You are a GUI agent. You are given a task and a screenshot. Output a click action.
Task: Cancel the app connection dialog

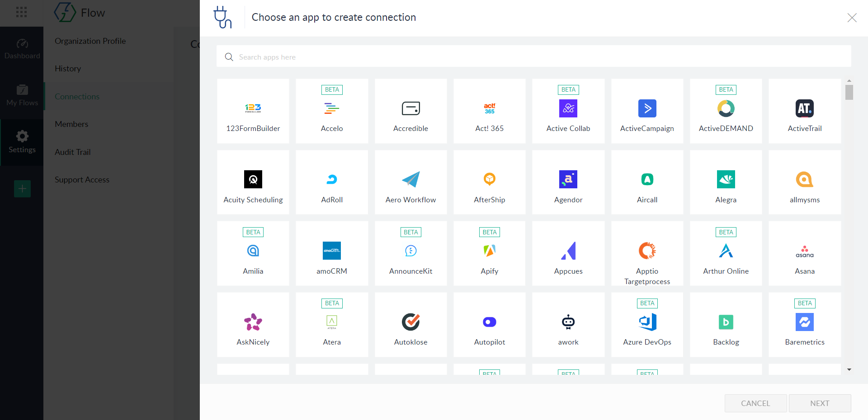pos(755,403)
